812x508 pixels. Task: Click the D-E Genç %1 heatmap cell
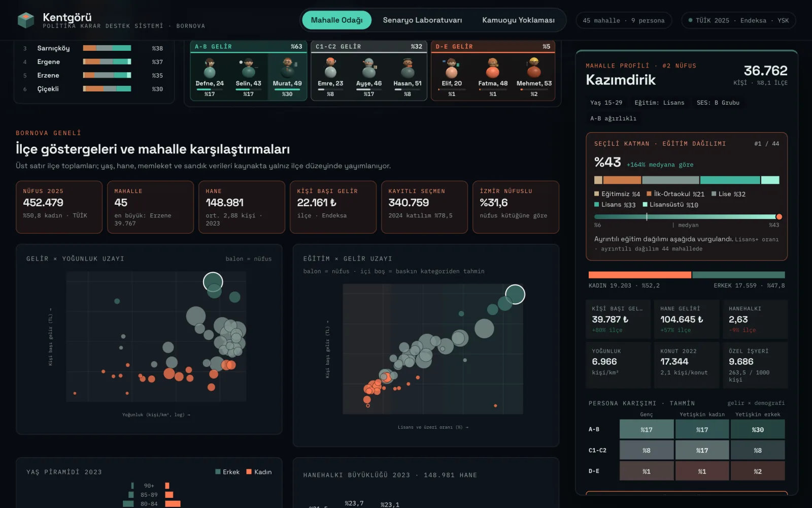647,471
